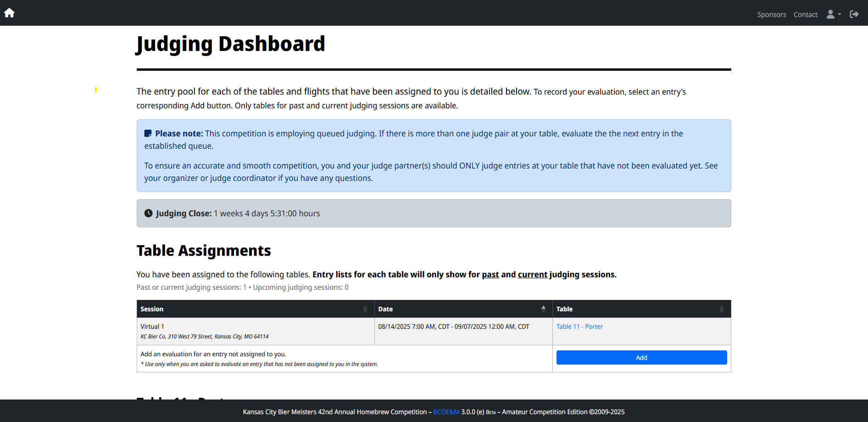Follow the BCOE&M link in the footer

(446, 412)
